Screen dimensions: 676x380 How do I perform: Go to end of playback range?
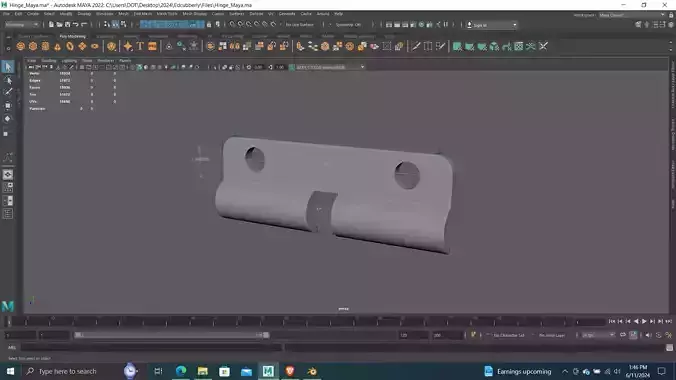(x=668, y=321)
